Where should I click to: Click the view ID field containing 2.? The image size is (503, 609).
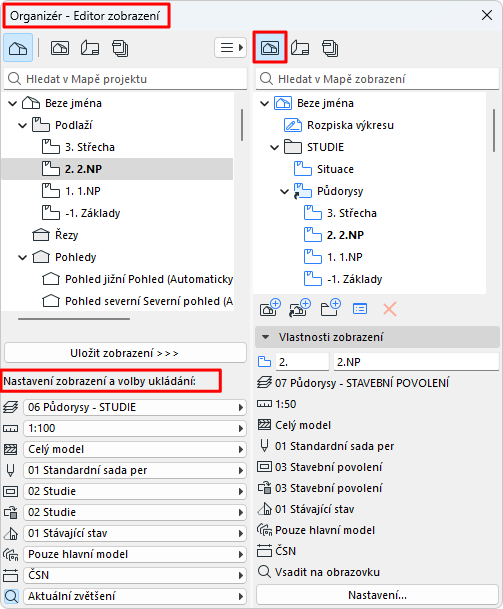coord(302,362)
